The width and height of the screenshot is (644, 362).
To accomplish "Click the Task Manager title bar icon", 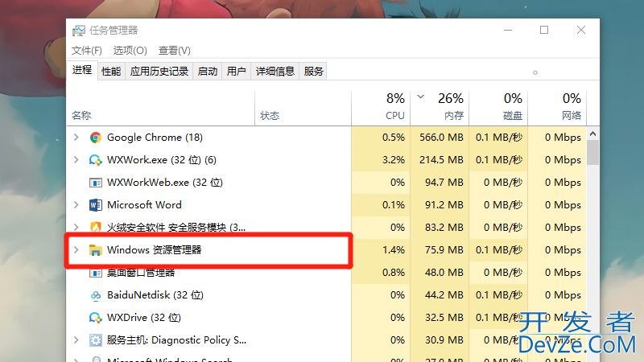I will 78,31.
